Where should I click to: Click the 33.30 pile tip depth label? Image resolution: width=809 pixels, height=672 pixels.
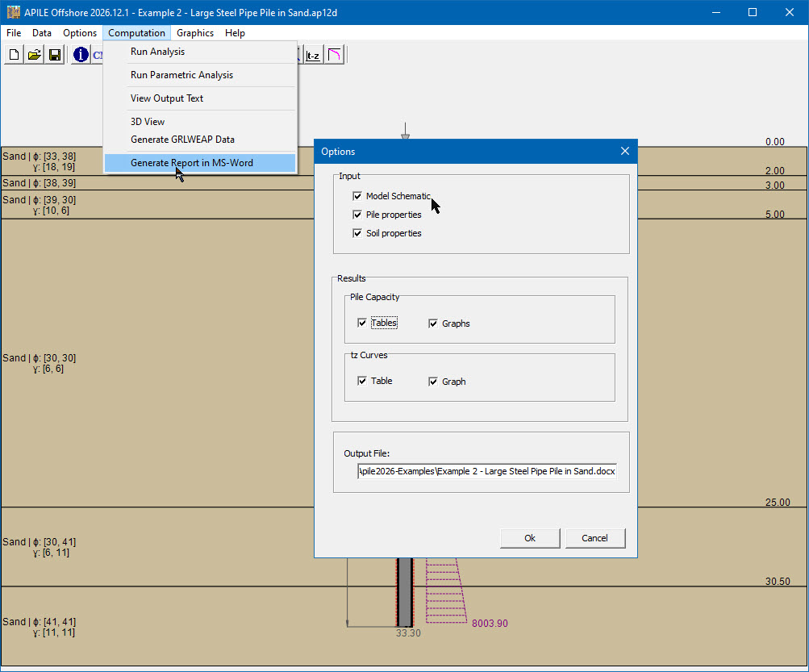coord(408,633)
